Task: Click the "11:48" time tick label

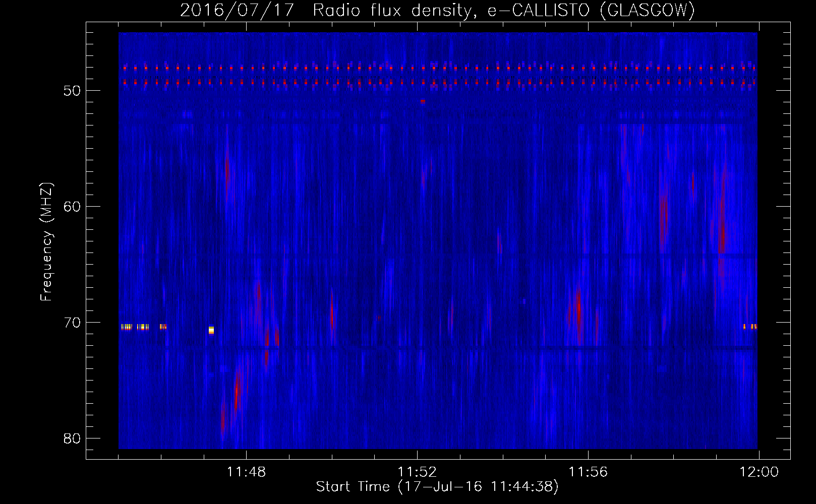Action: pyautogui.click(x=246, y=472)
